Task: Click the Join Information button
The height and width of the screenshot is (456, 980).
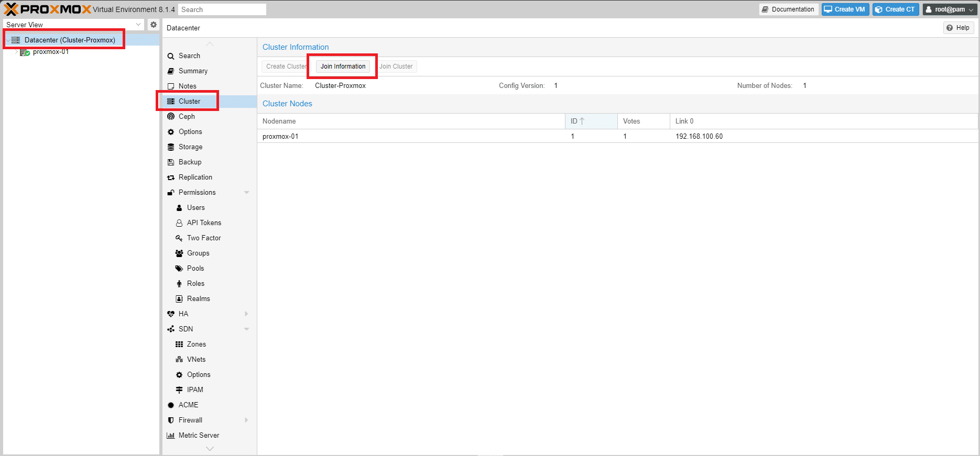Action: [343, 66]
